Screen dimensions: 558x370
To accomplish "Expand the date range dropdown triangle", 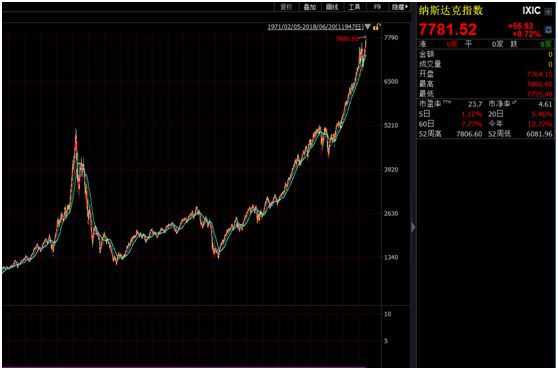I will (x=368, y=27).
